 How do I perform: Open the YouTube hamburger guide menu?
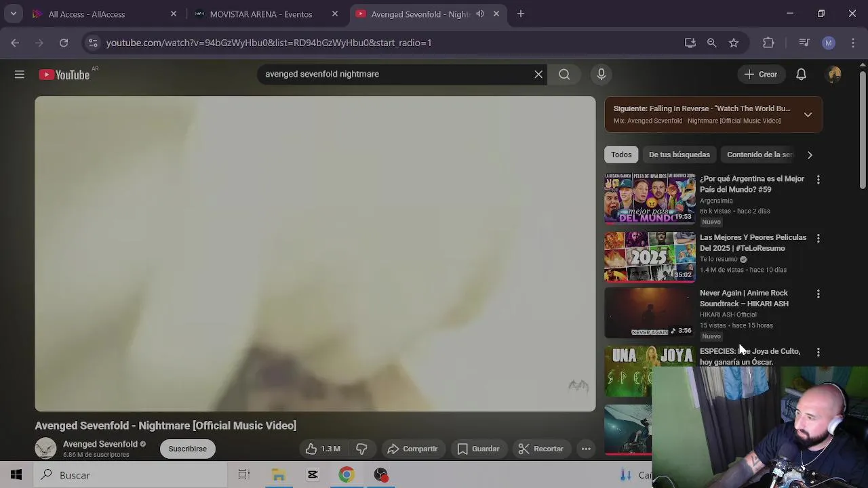coord(20,75)
